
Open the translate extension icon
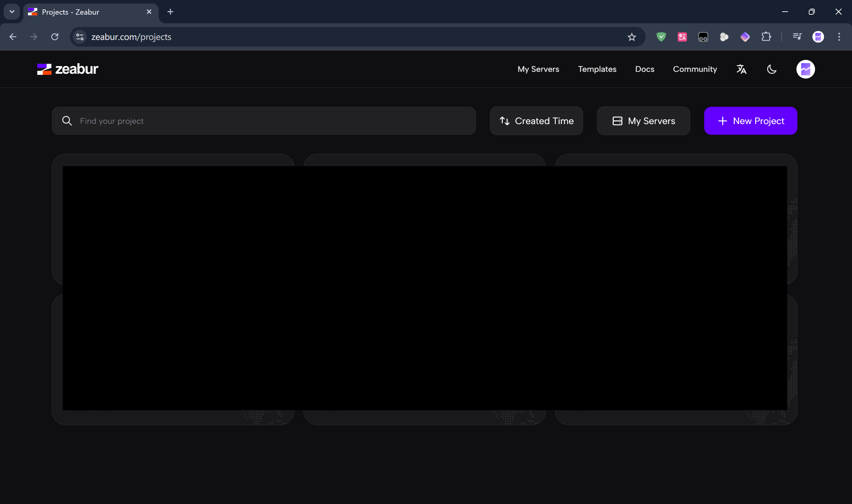pos(682,37)
